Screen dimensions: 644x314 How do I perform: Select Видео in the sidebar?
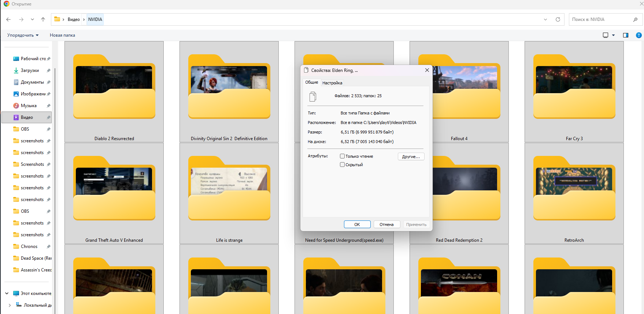[x=27, y=117]
